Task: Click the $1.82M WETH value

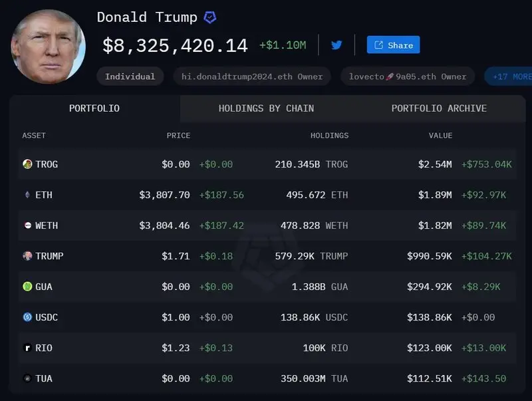Action: 435,225
